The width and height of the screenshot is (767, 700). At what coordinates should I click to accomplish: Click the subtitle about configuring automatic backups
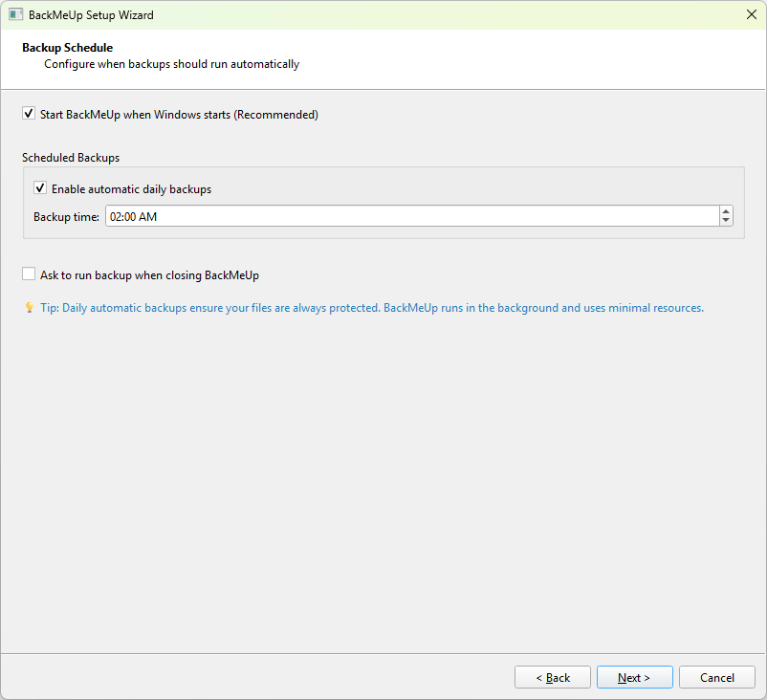coord(171,63)
